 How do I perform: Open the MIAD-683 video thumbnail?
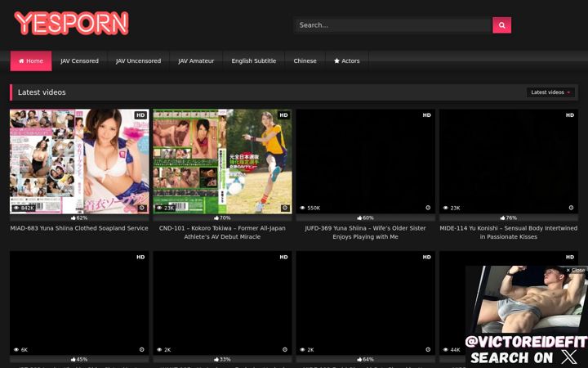pyautogui.click(x=79, y=161)
